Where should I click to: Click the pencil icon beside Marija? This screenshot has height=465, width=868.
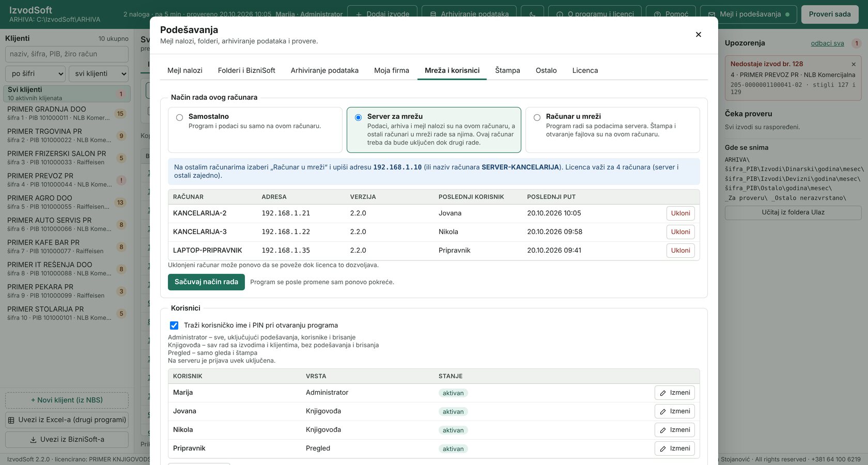(x=663, y=393)
